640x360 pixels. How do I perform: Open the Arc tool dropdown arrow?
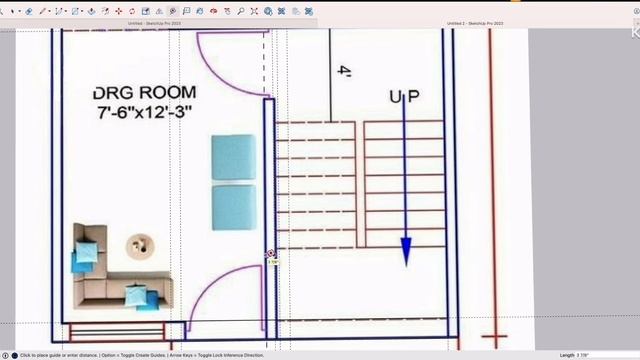pyautogui.click(x=66, y=11)
